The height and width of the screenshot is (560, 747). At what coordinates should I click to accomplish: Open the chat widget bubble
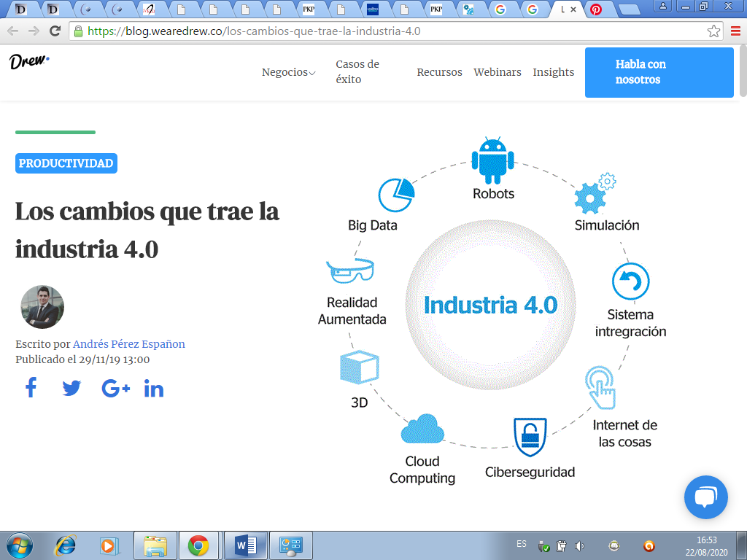[705, 497]
